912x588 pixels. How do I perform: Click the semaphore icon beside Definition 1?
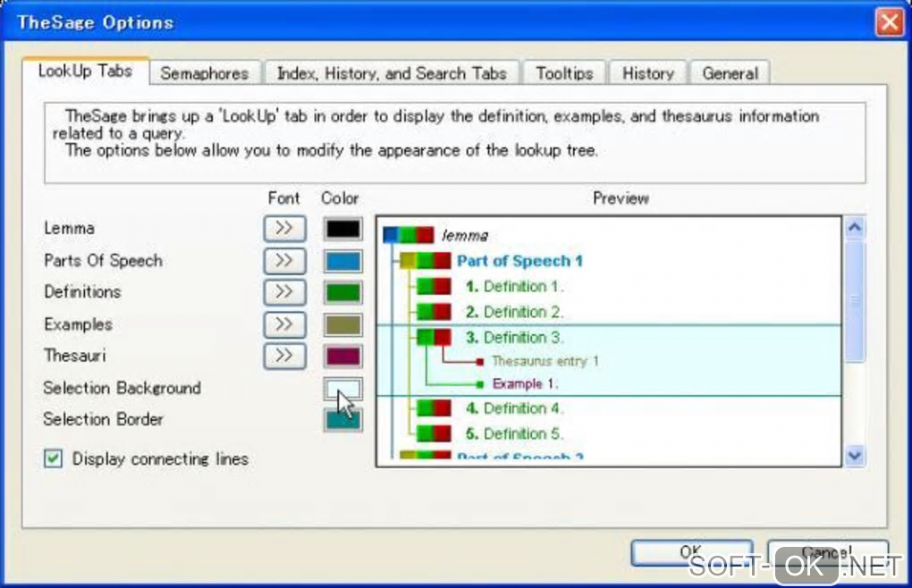pos(434,287)
